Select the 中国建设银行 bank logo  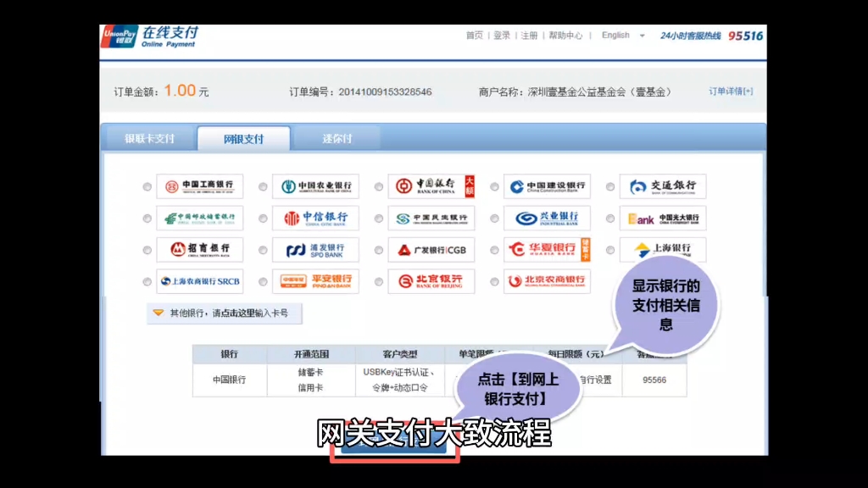pyautogui.click(x=547, y=186)
